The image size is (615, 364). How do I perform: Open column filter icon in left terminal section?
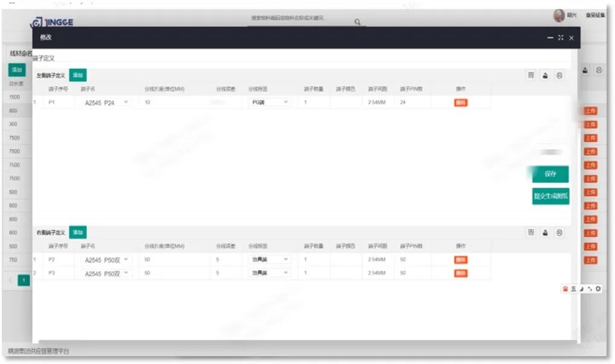[531, 75]
